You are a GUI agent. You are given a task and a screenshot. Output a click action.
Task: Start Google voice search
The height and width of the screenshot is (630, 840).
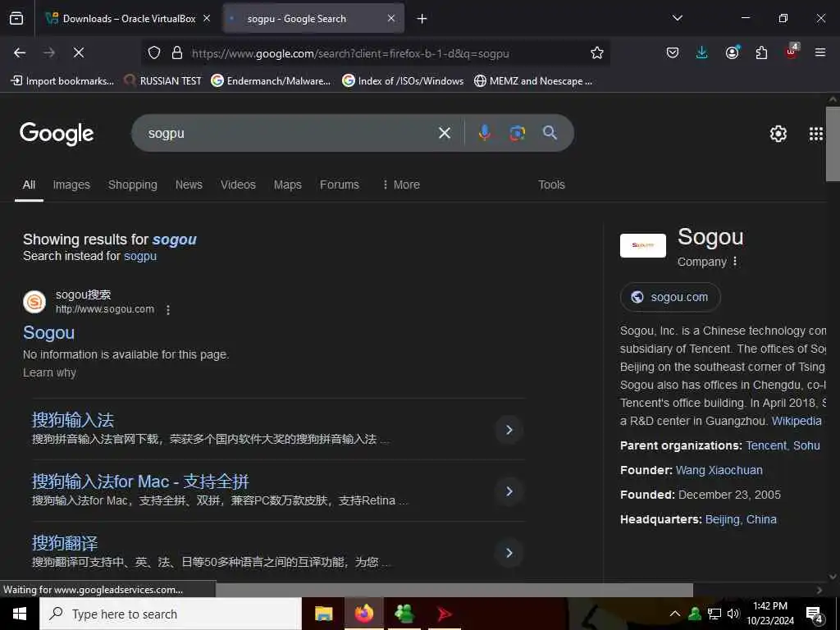point(484,133)
